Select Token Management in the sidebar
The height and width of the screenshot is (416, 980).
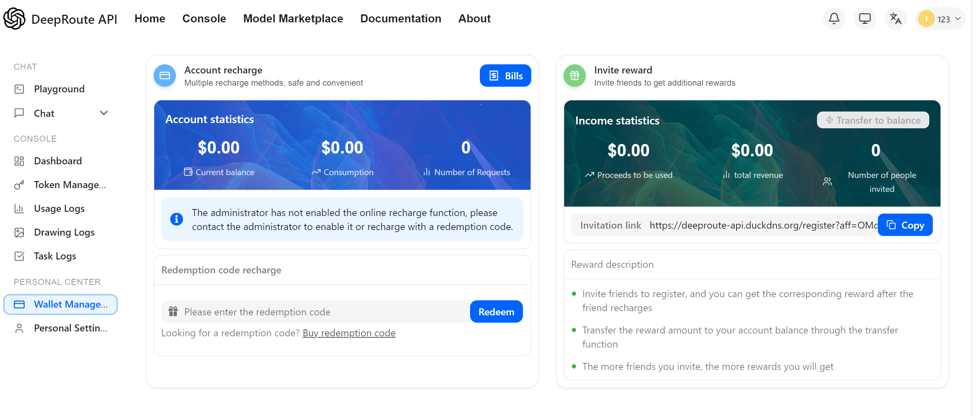[61, 185]
